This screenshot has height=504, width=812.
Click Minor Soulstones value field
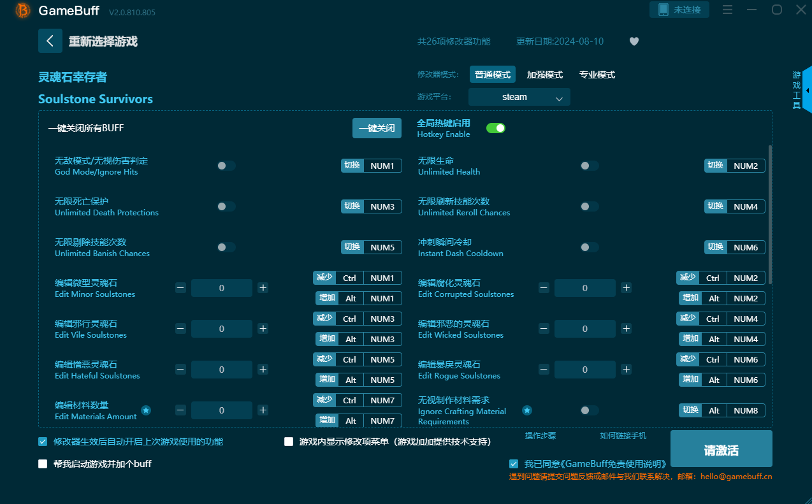[222, 288]
